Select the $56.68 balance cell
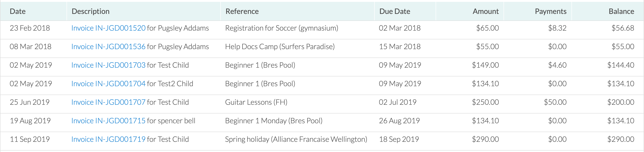The image size is (644, 152). (623, 28)
